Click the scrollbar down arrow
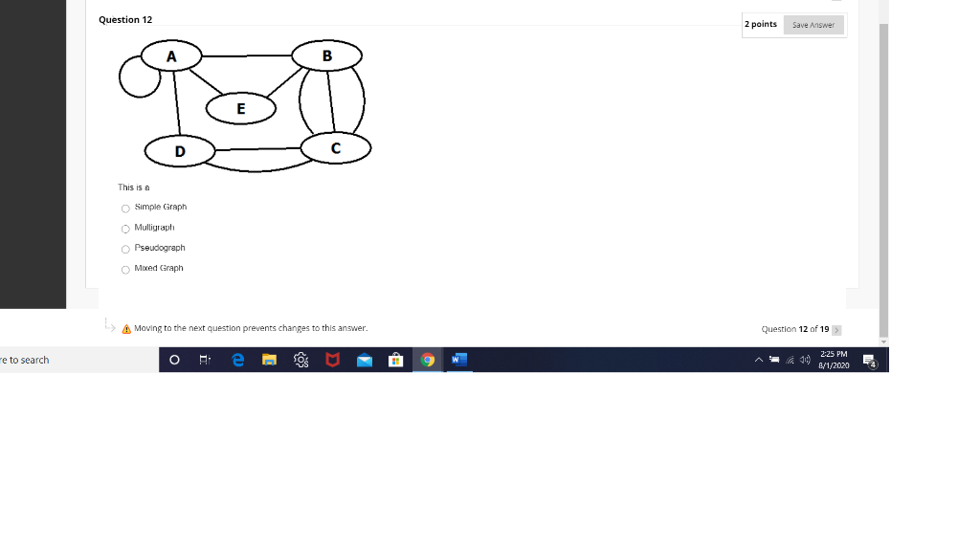The height and width of the screenshot is (551, 980). 883,342
